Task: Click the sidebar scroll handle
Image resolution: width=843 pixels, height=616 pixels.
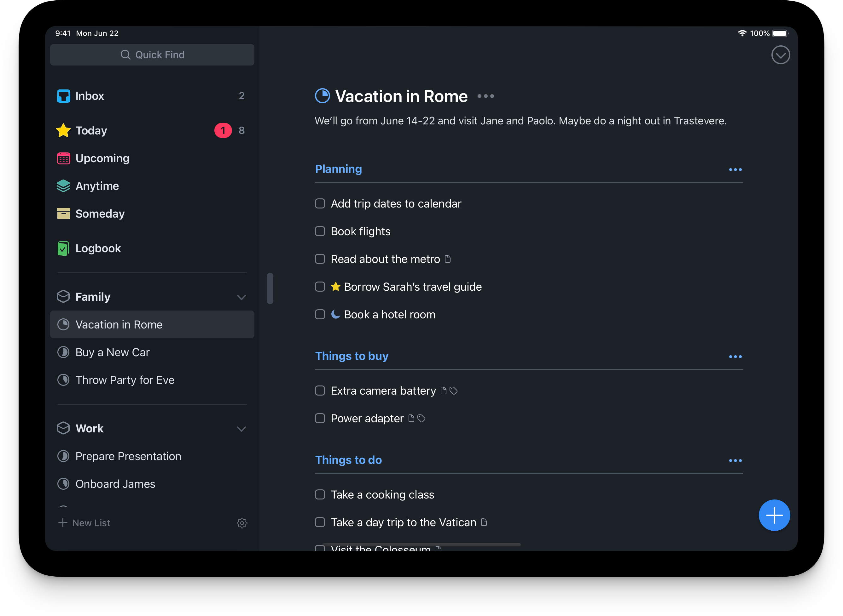Action: pyautogui.click(x=270, y=288)
